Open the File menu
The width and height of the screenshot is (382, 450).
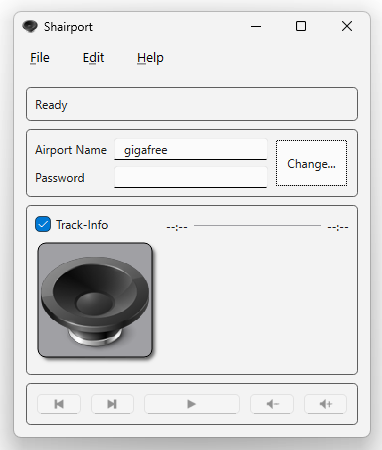[40, 58]
